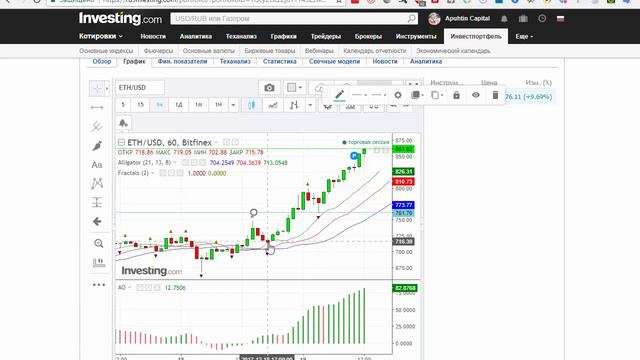Select the 5 minute interval
This screenshot has height=360, width=640.
[123, 105]
